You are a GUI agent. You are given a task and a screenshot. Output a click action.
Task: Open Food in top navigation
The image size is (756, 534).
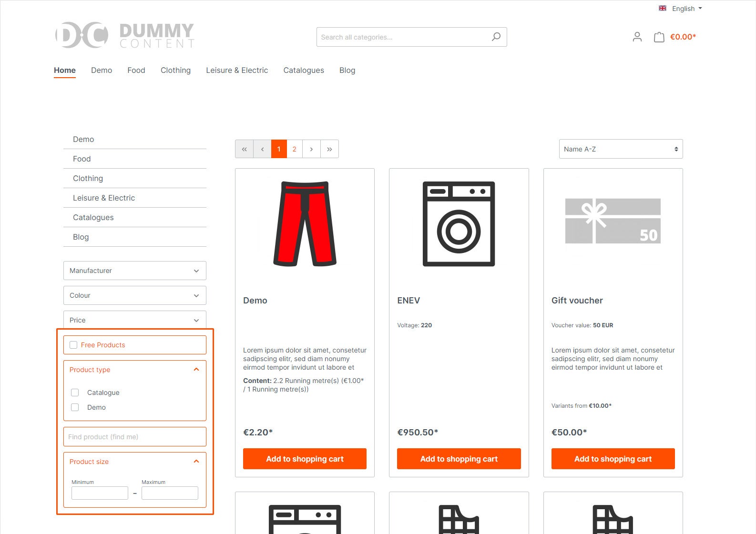tap(136, 70)
